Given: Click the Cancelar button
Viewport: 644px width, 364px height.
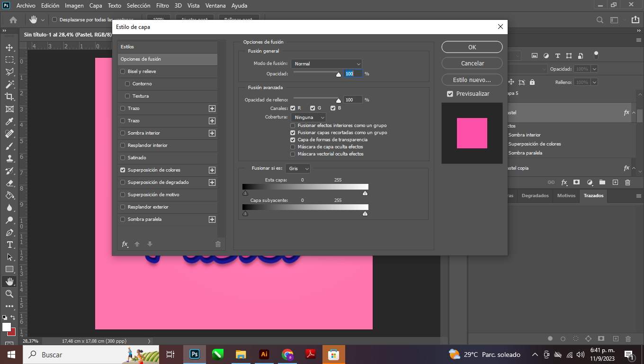Looking at the screenshot, I should pos(472,63).
